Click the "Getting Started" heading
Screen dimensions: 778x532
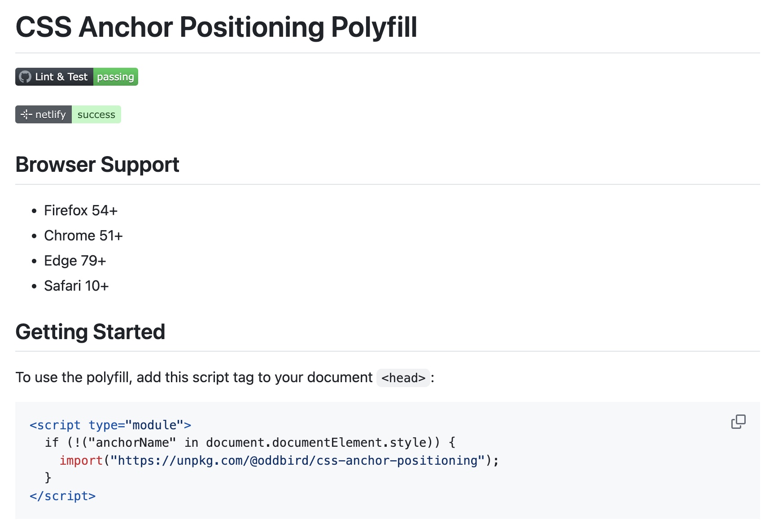tap(90, 332)
